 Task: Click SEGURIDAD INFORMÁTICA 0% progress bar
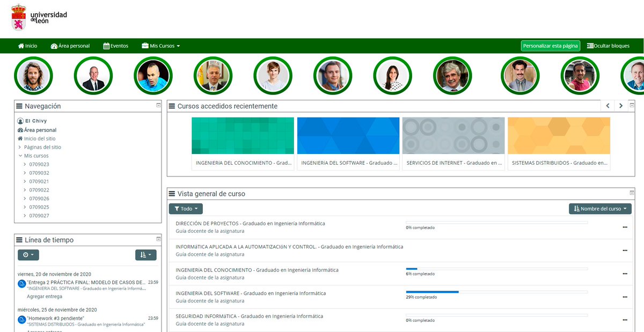pyautogui.click(x=497, y=315)
